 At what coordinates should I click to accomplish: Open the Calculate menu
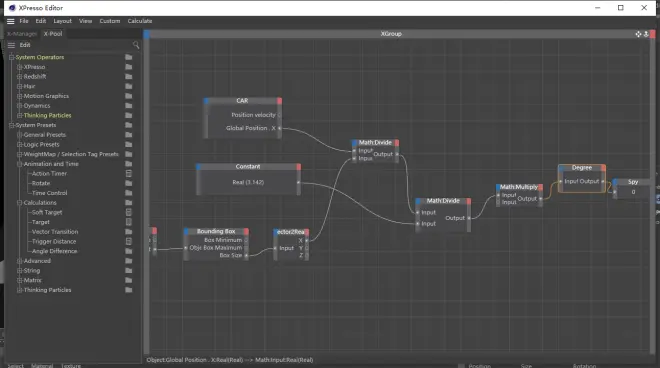pos(140,21)
